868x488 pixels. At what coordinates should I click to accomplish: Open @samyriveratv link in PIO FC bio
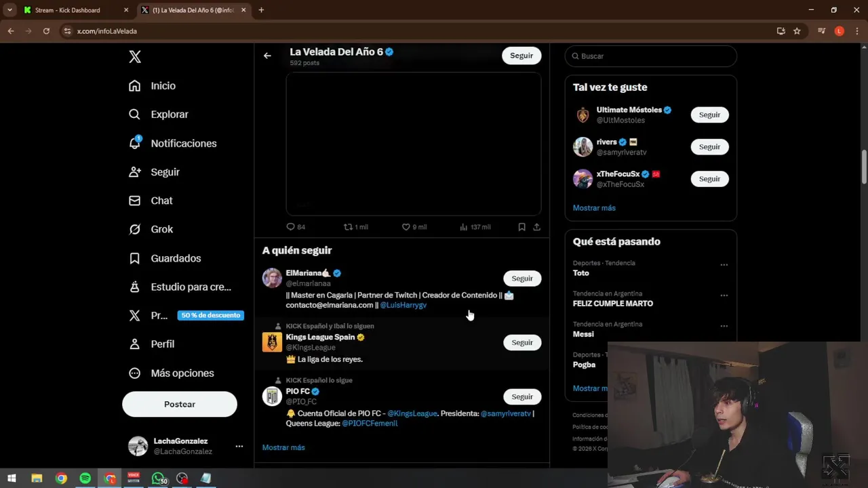(506, 413)
